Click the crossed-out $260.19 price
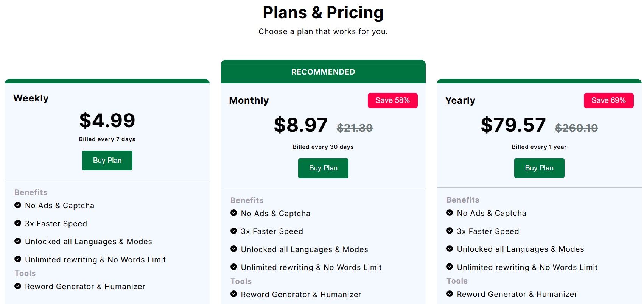 (x=577, y=128)
